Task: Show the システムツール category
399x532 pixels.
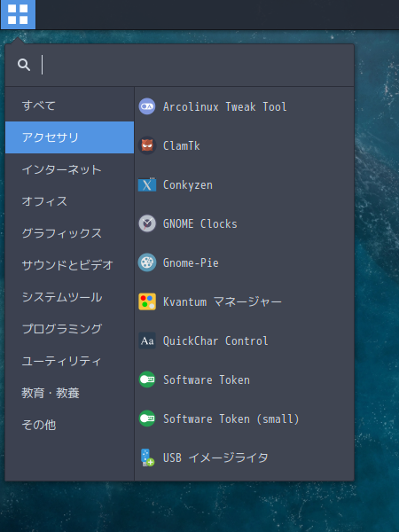Action: point(69,297)
